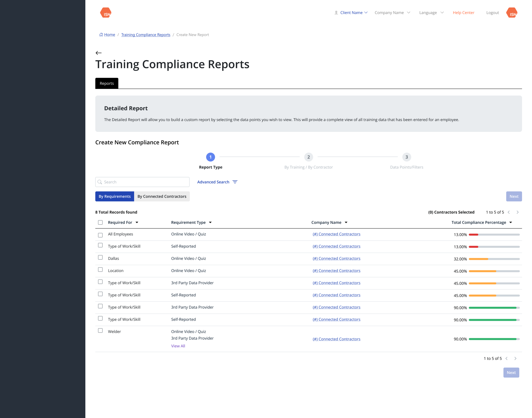532x418 pixels.
Task: Open Help Center in top menu
Action: 464,13
